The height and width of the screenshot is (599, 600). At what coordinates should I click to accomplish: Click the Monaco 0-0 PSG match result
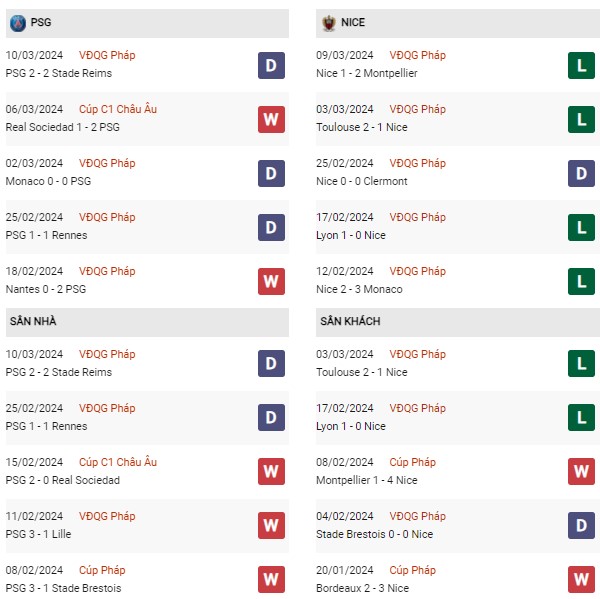(48, 181)
